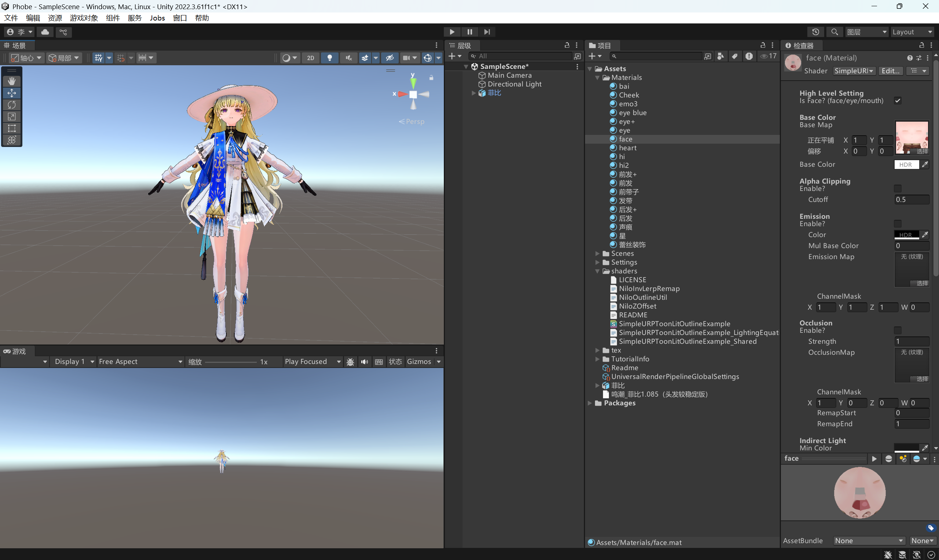Expand the Scenes folder in project
Viewport: 939px width, 560px height.
(597, 254)
